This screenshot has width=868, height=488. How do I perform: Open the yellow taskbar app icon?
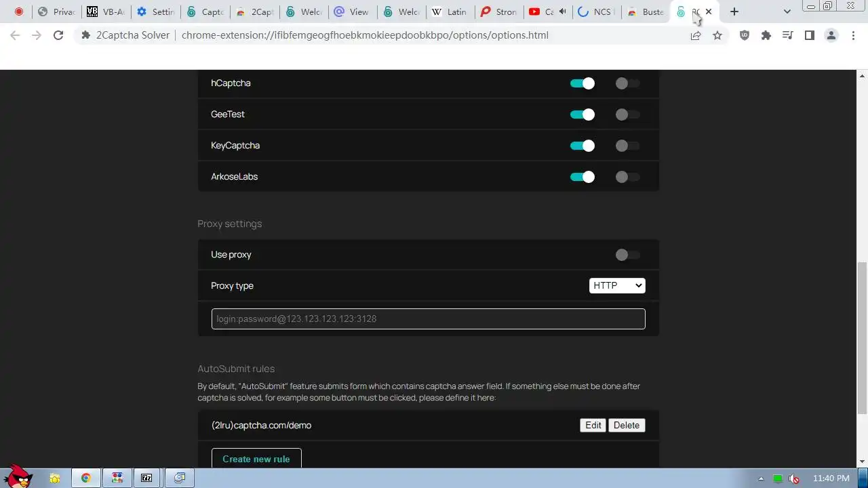point(55,479)
